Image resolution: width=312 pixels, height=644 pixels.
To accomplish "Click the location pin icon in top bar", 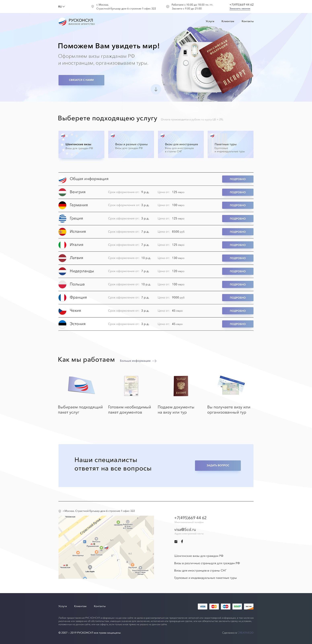I will [x=92, y=6].
